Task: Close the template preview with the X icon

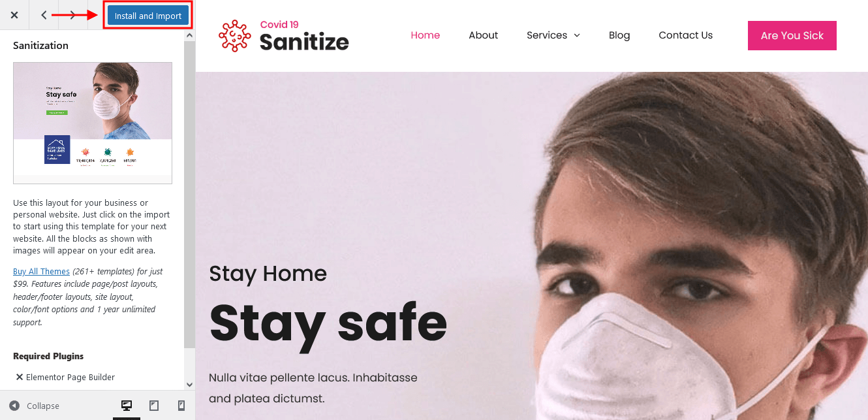Action: (x=14, y=15)
